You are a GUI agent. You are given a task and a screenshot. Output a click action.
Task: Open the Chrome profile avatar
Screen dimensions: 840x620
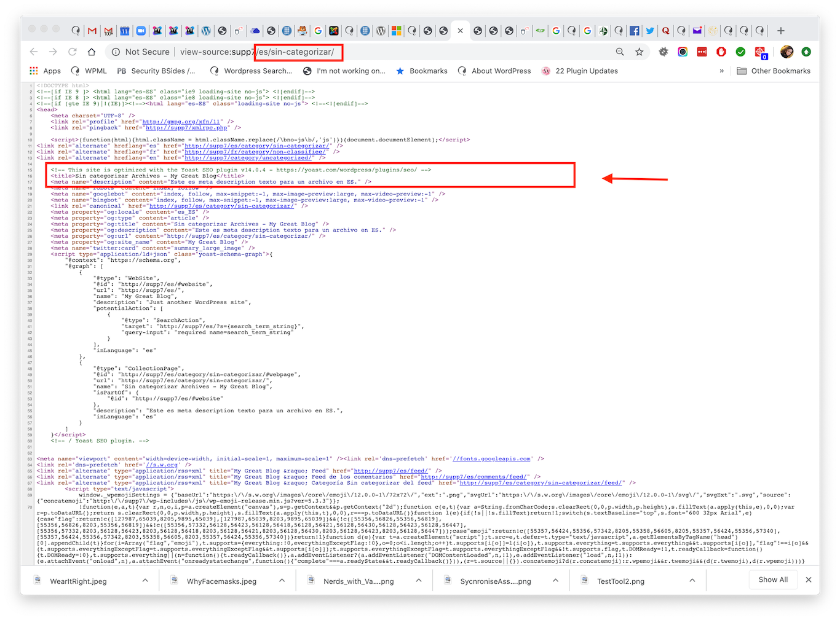pos(787,52)
